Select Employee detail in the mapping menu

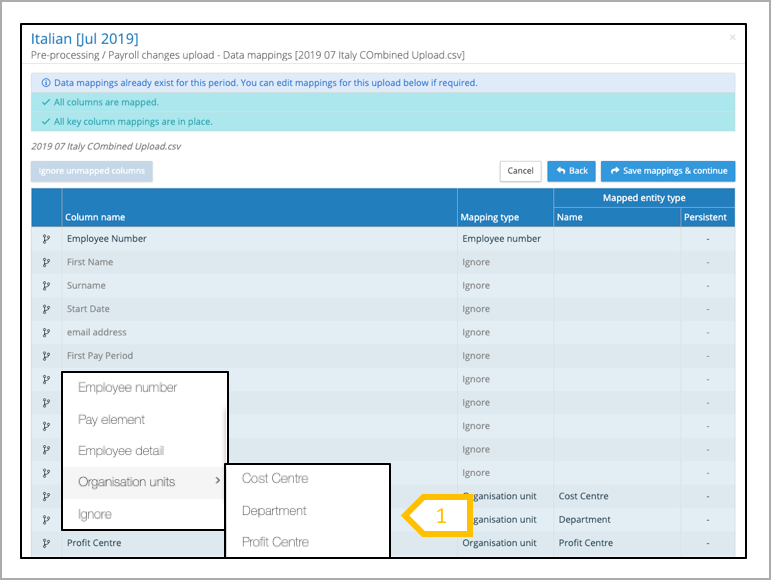coord(121,451)
